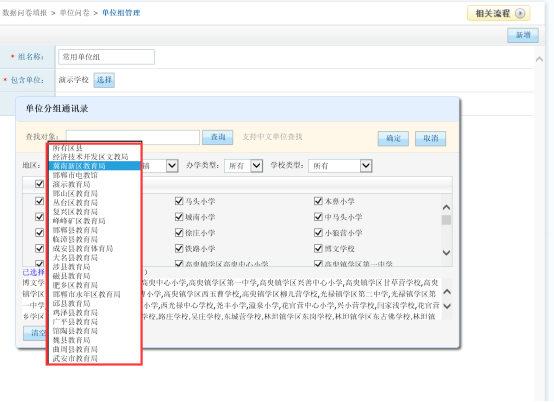
Task: Click the 单位问卷 breadcrumb
Action: coord(75,13)
